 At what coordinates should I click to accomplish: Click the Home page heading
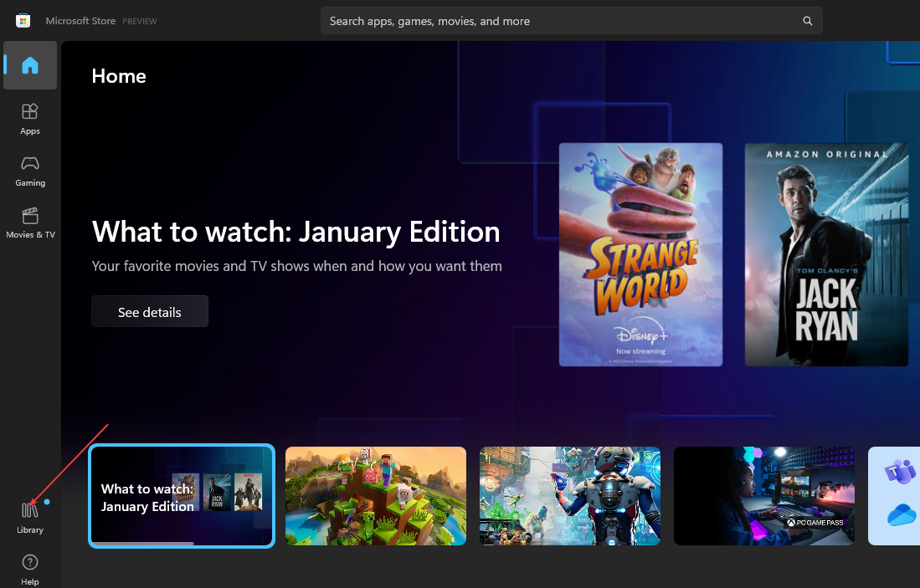[x=119, y=76]
